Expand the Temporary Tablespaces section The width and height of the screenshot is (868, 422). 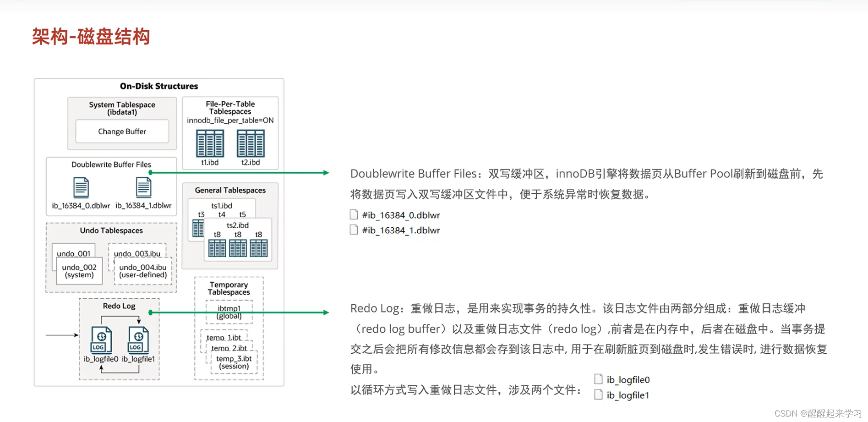(x=229, y=288)
